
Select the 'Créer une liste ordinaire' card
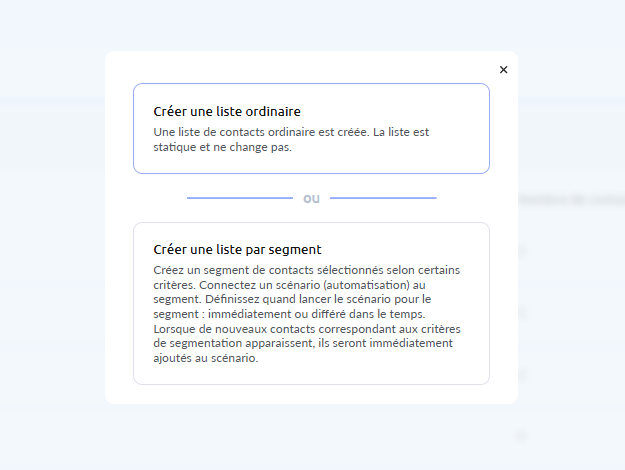pos(311,128)
